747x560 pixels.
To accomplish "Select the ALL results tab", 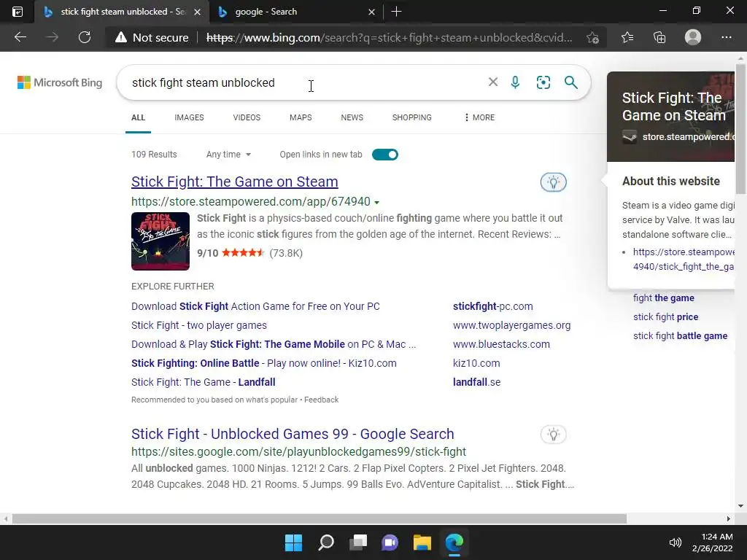I will (138, 117).
